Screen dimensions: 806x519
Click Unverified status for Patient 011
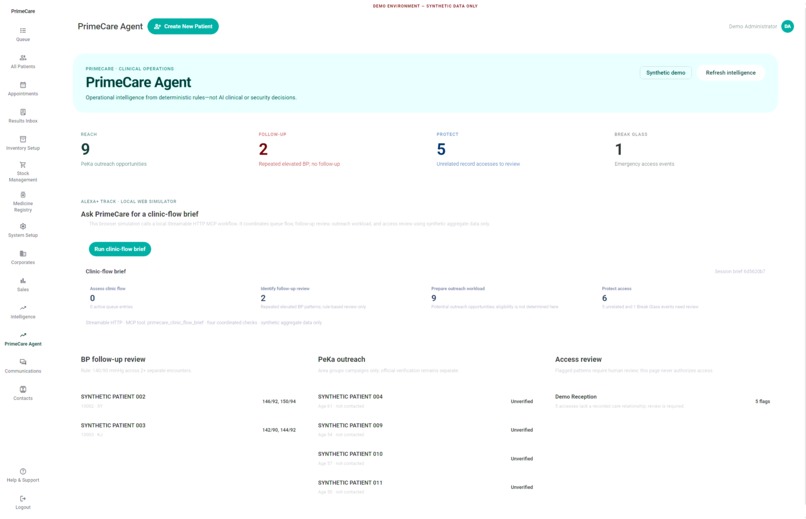click(521, 487)
